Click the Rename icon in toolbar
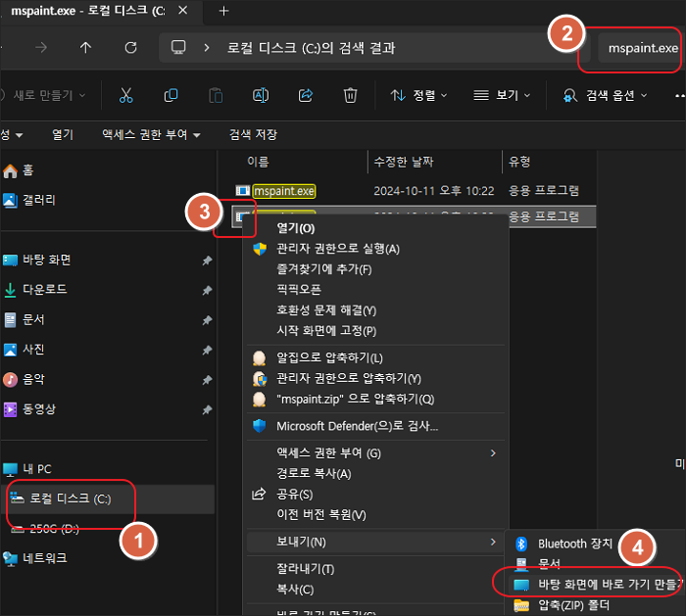686x616 pixels. point(261,95)
